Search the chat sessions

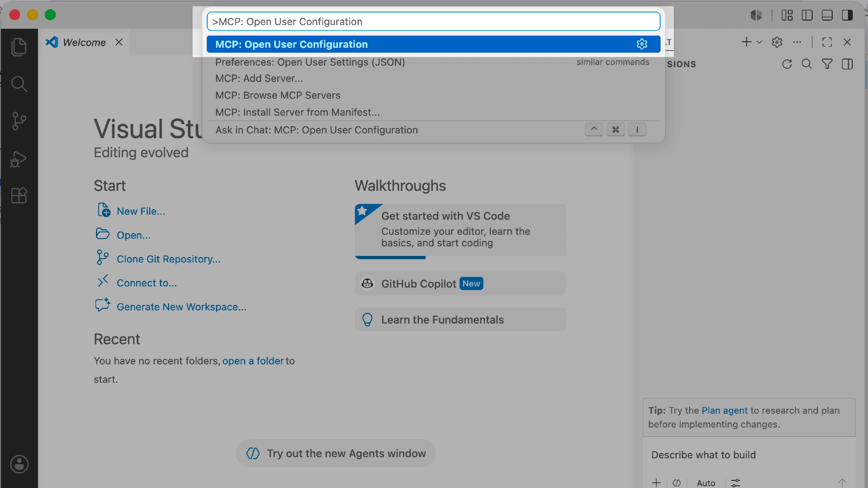coord(807,64)
